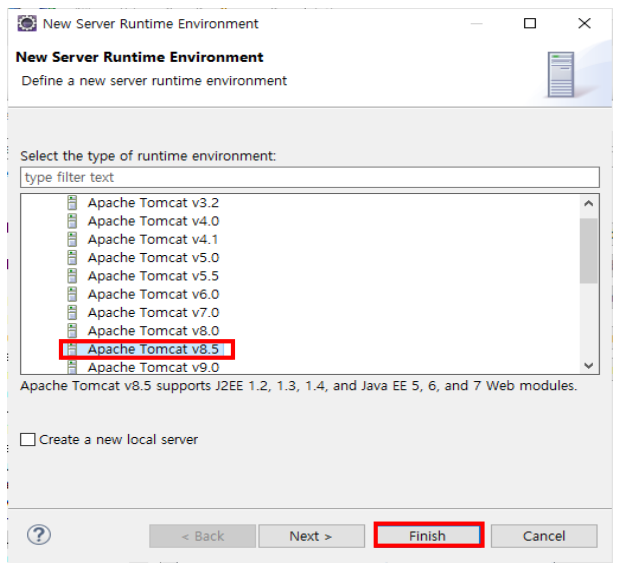Select Apache Tomcat v7.0 in the list
This screenshot has height=576, width=625.
tap(153, 313)
